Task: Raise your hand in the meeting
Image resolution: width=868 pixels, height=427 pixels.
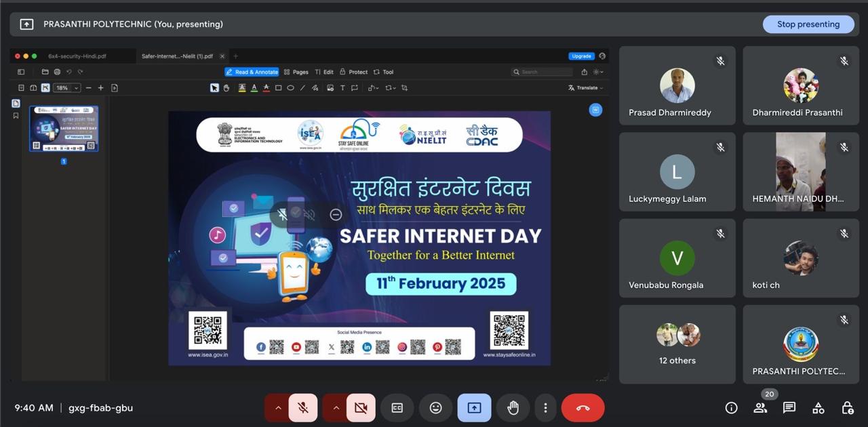Action: (x=513, y=408)
